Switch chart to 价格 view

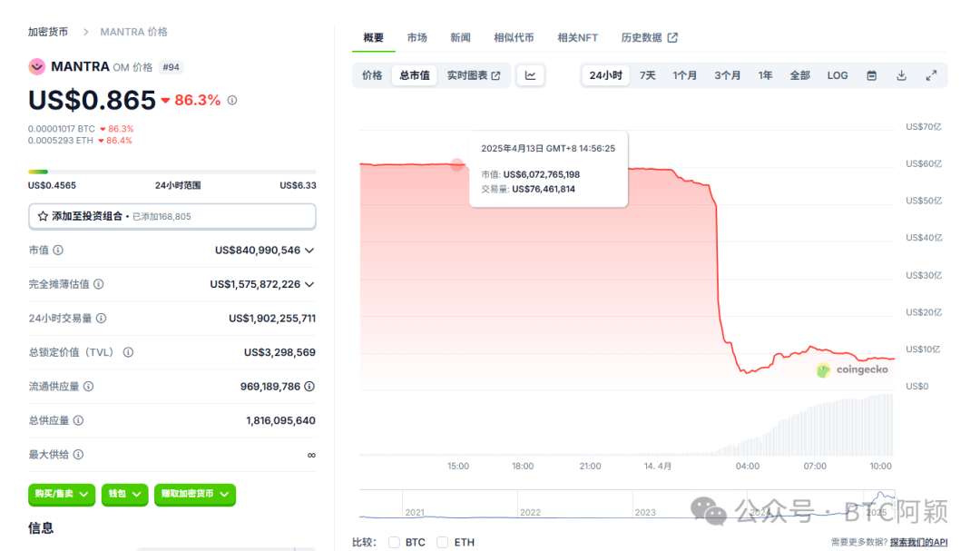coord(372,75)
